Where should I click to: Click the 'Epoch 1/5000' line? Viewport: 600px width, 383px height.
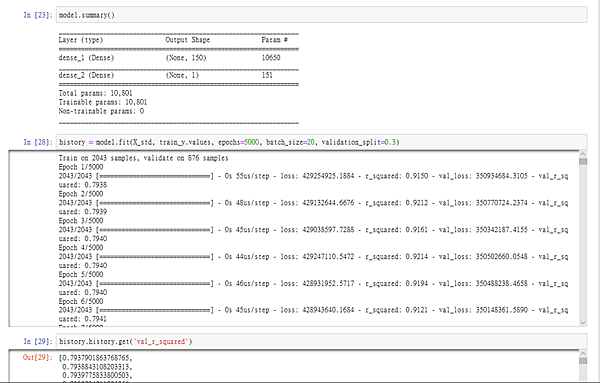coord(81,167)
